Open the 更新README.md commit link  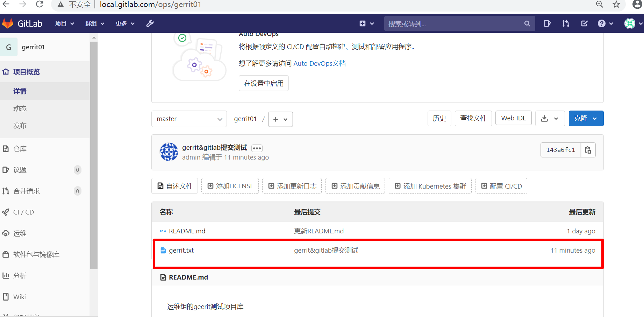(319, 231)
